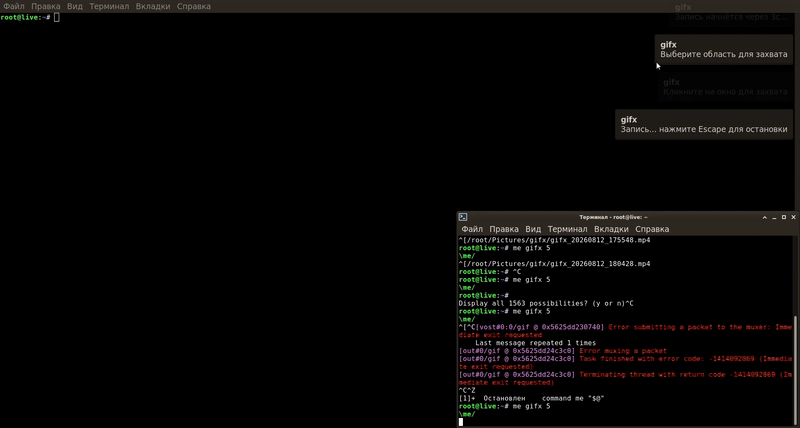The width and height of the screenshot is (800, 428).
Task: Click the small terminal's title bar text 'Терминал - root@live: ~'
Action: pyautogui.click(x=613, y=217)
